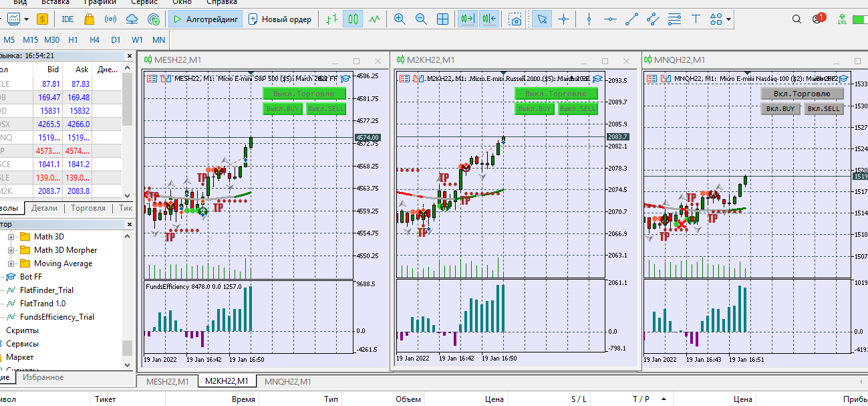The width and height of the screenshot is (868, 406).
Task: Select the M15 timeframe
Action: (x=31, y=40)
